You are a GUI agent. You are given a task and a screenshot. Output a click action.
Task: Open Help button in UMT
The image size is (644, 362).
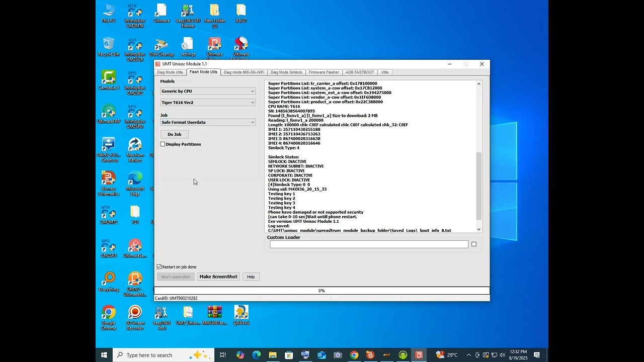click(x=251, y=277)
